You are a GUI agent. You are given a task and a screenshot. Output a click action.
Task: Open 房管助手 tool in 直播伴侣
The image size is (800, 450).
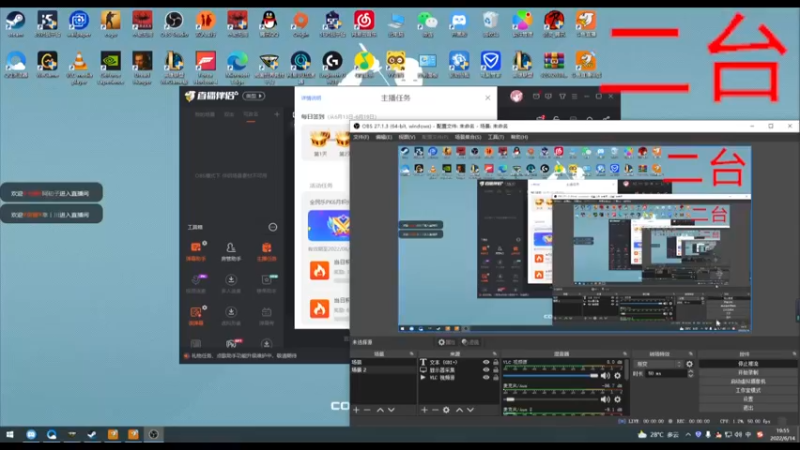pyautogui.click(x=231, y=252)
